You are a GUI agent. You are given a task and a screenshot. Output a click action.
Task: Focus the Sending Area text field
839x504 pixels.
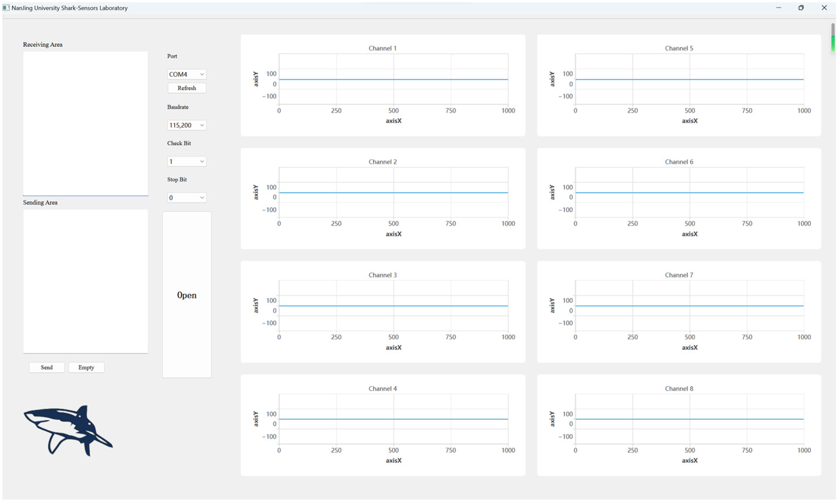coord(85,281)
